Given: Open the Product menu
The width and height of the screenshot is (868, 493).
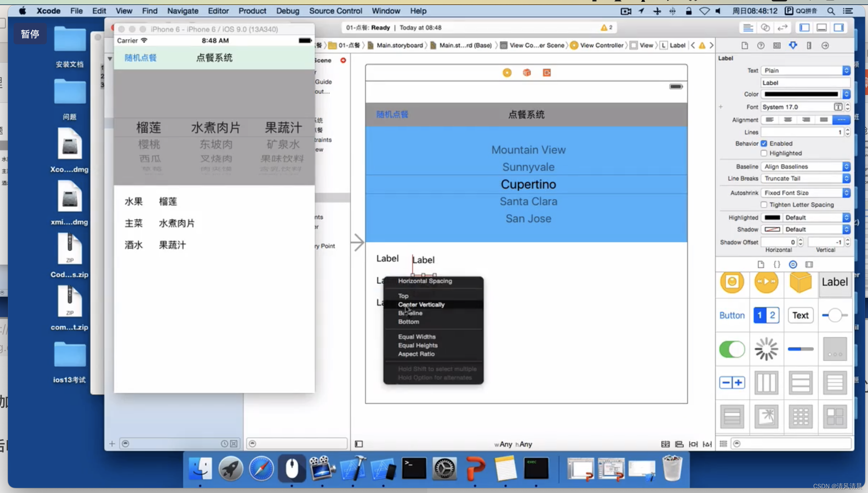Looking at the screenshot, I should [252, 11].
